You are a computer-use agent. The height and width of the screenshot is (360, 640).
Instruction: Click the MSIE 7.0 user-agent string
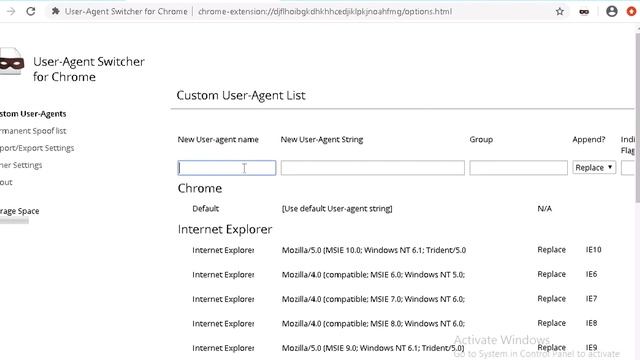(373, 299)
